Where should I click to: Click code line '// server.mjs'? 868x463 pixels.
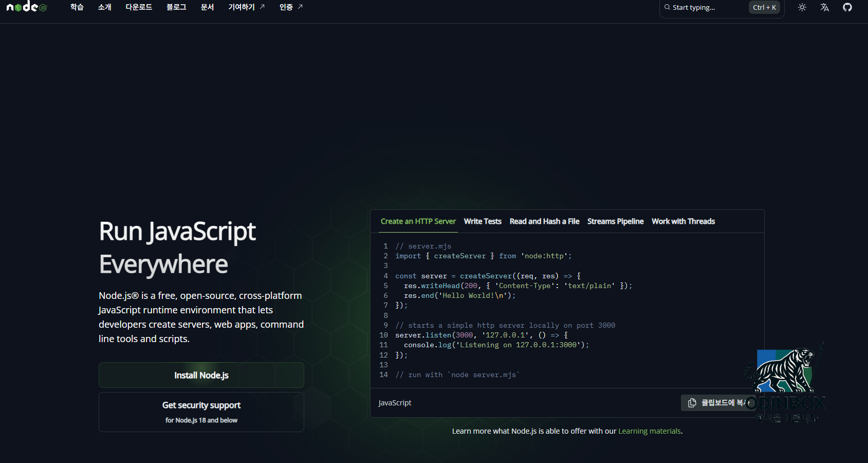pyautogui.click(x=423, y=246)
